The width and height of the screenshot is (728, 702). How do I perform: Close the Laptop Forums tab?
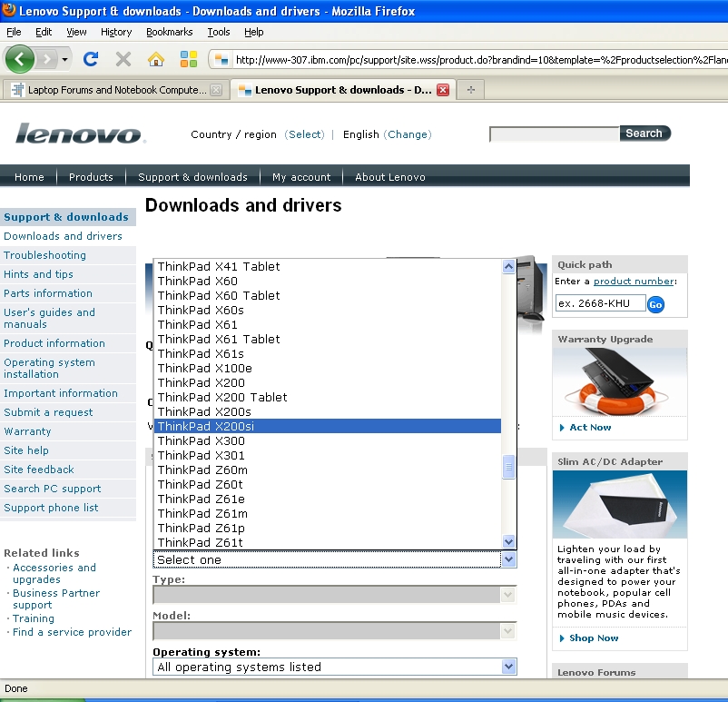pyautogui.click(x=216, y=90)
